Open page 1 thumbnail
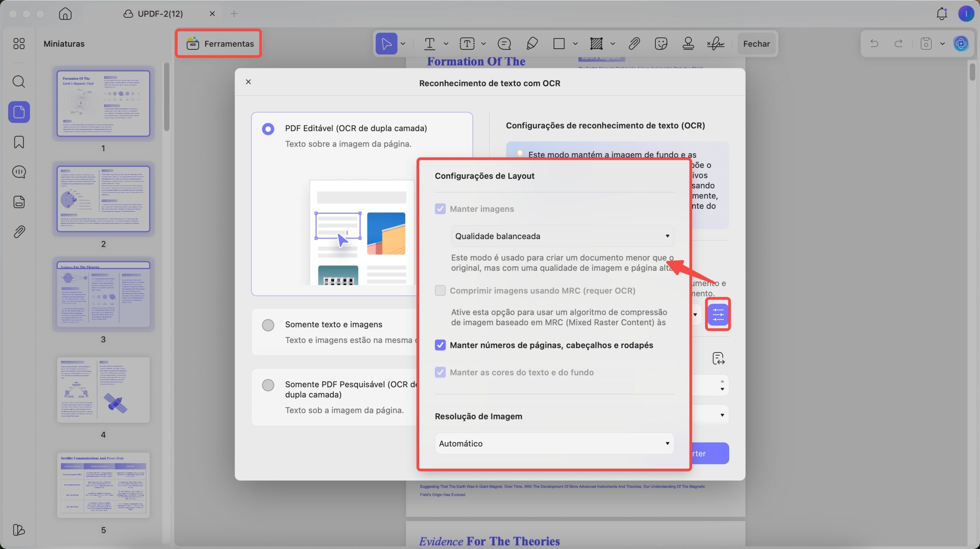This screenshot has height=549, width=980. 103,103
